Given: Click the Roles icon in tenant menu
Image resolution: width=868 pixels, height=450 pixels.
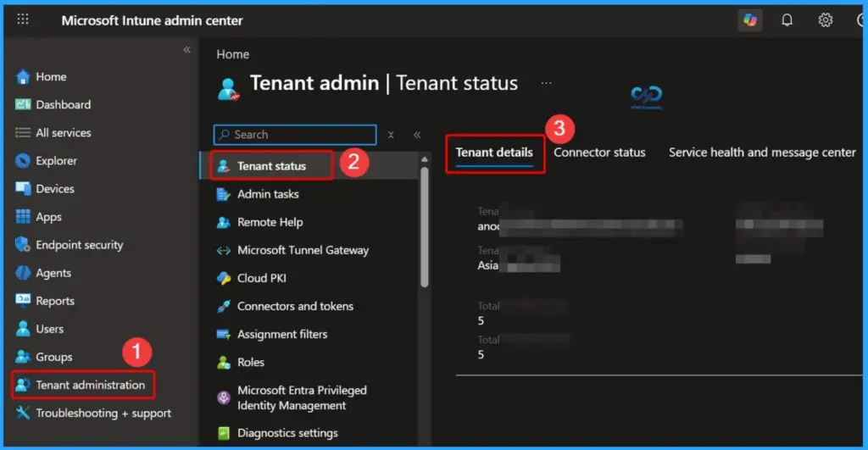Looking at the screenshot, I should 223,363.
